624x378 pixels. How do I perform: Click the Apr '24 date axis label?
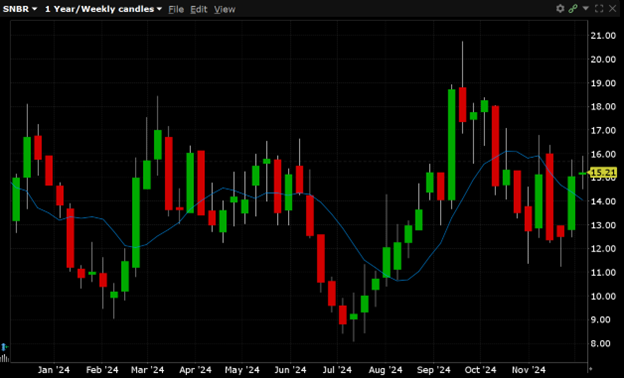tap(195, 370)
